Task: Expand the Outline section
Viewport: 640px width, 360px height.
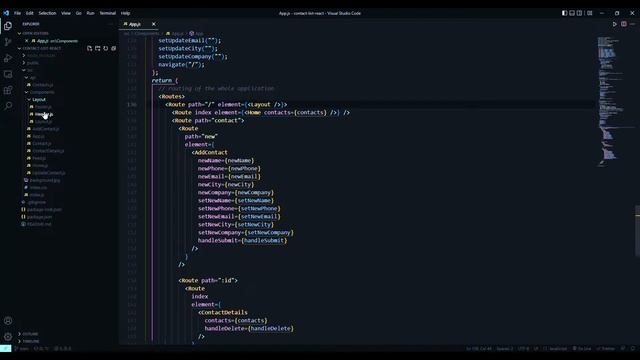Action: pyautogui.click(x=29, y=334)
